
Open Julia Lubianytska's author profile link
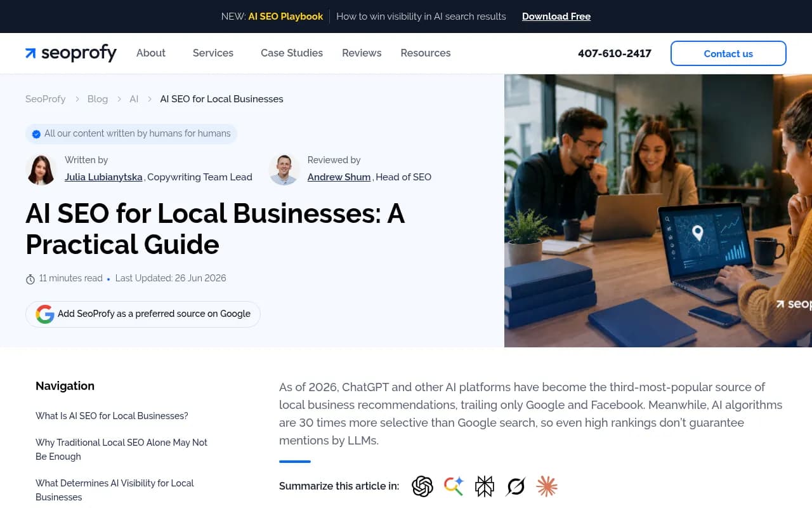coord(103,177)
